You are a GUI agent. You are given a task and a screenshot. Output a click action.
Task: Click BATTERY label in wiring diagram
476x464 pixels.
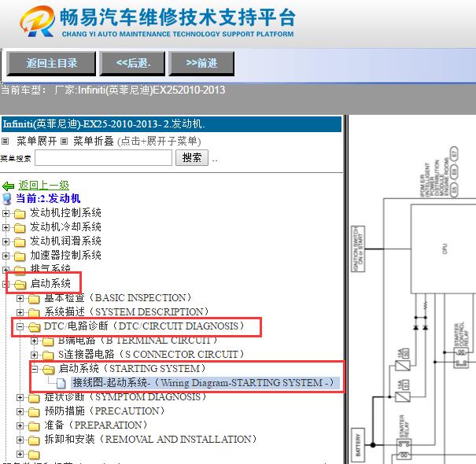tap(358, 445)
